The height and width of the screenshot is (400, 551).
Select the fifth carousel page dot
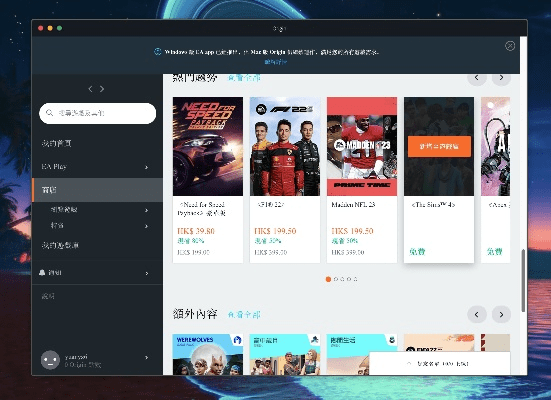[x=356, y=279]
